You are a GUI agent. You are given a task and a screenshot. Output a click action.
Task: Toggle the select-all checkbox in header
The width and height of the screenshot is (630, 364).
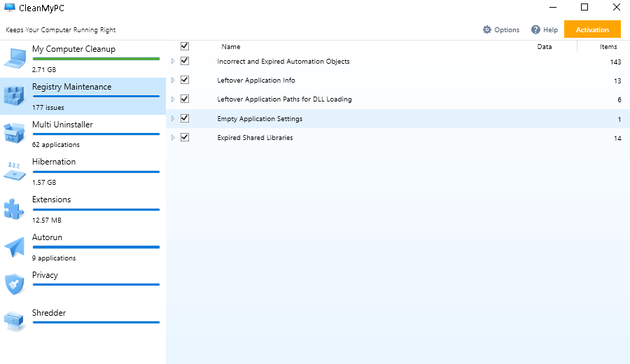click(185, 46)
